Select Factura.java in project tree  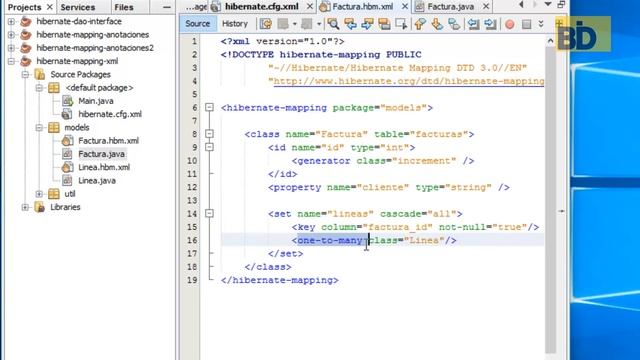tap(101, 154)
